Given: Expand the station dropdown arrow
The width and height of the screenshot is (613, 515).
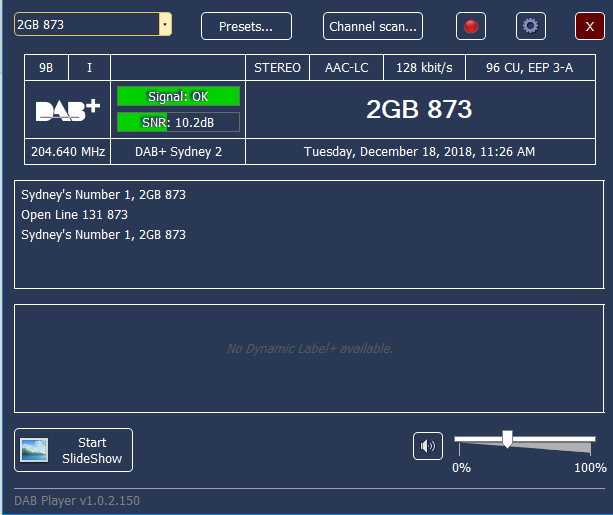Looking at the screenshot, I should [x=165, y=24].
